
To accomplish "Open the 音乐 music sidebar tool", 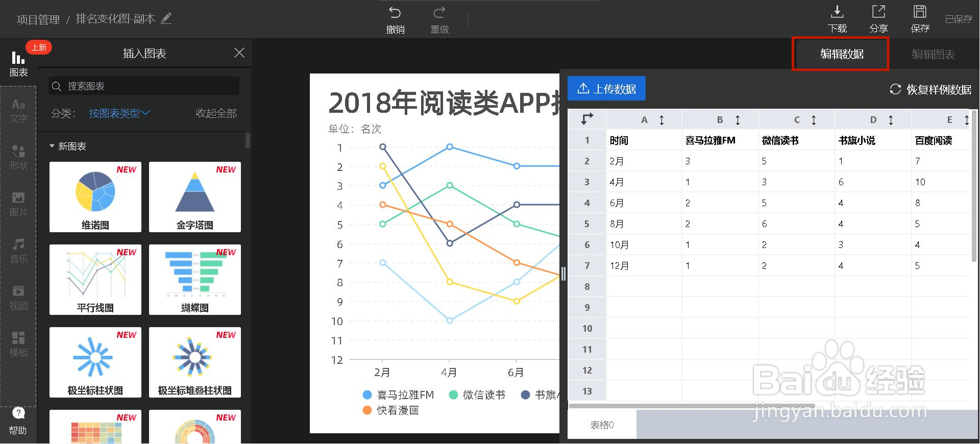I will point(18,251).
